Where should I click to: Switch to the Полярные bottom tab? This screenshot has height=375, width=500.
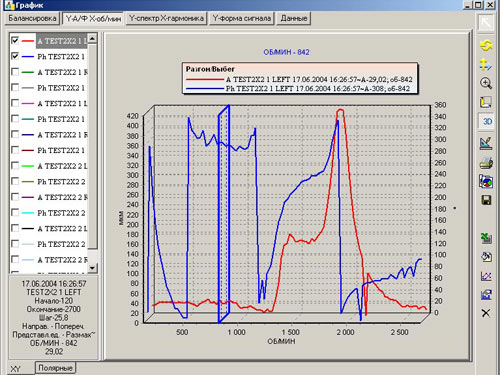tap(55, 368)
